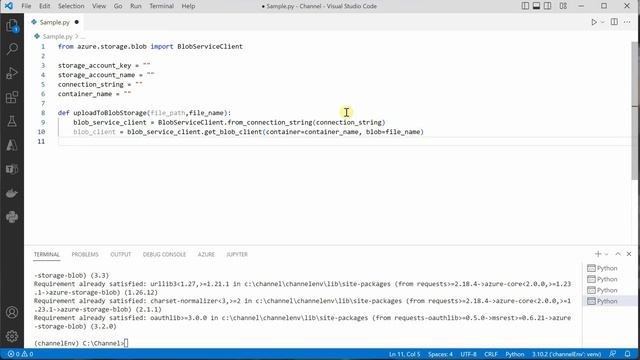Click the VS Code logo in title bar
Image resolution: width=640 pixels, height=360 pixels.
click(9, 6)
